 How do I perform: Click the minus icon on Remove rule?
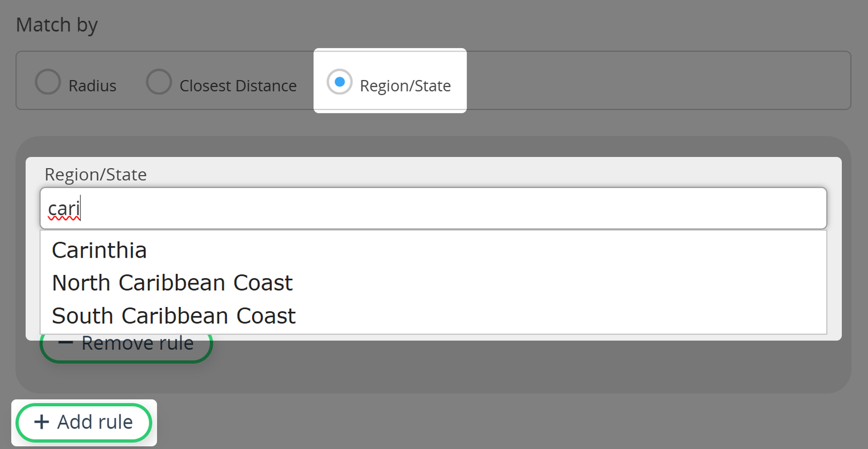(65, 342)
